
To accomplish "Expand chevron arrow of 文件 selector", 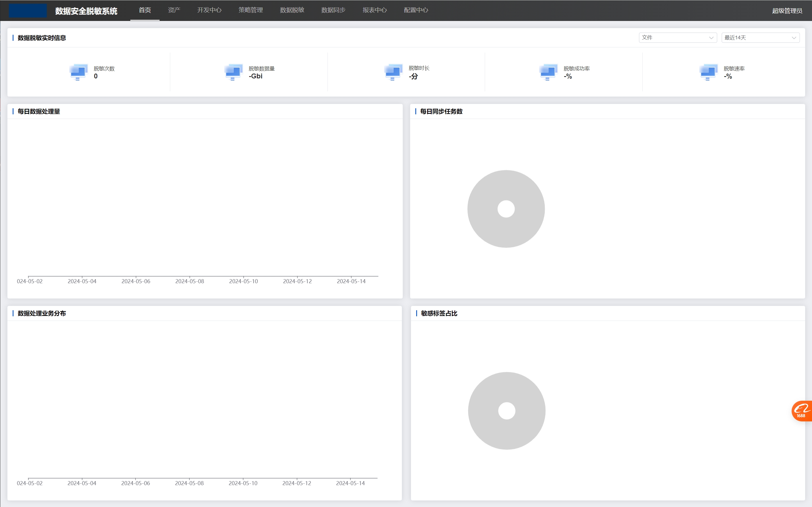I will (x=711, y=38).
